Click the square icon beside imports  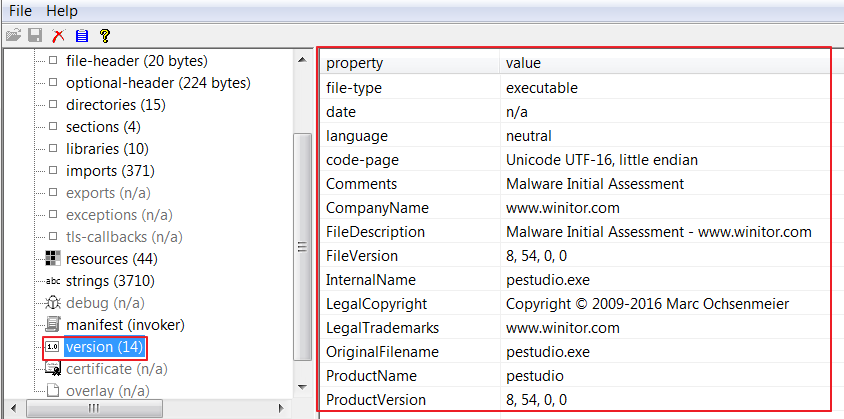pos(53,171)
